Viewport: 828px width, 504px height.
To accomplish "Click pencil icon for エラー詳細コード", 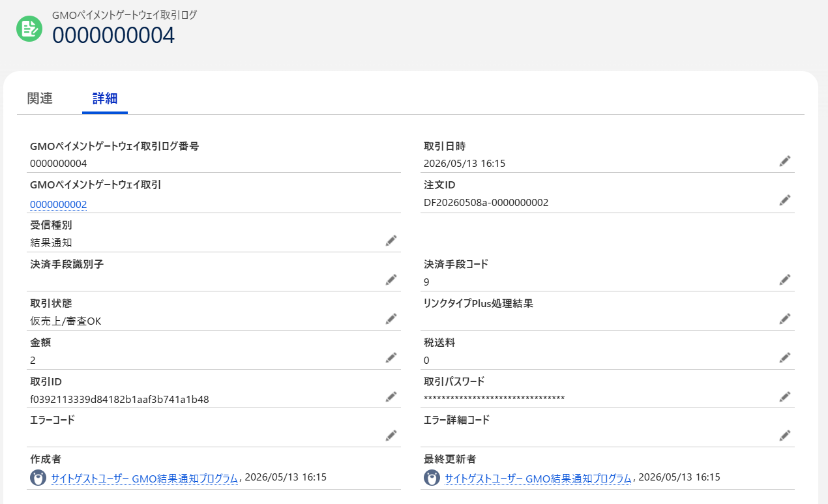I will click(x=785, y=435).
